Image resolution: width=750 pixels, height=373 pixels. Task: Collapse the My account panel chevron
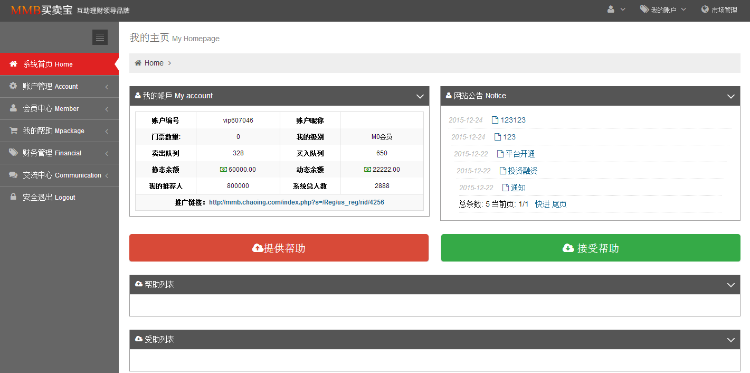coord(420,97)
